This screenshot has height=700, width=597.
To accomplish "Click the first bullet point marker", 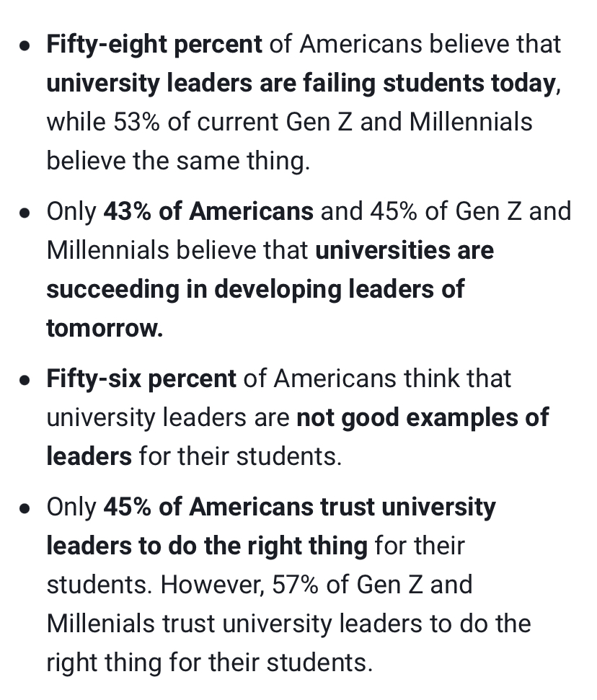I will (x=26, y=46).
